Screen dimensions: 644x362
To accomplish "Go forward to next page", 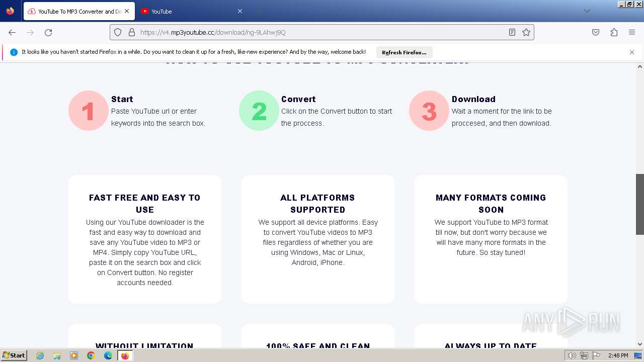I will (x=30, y=32).
